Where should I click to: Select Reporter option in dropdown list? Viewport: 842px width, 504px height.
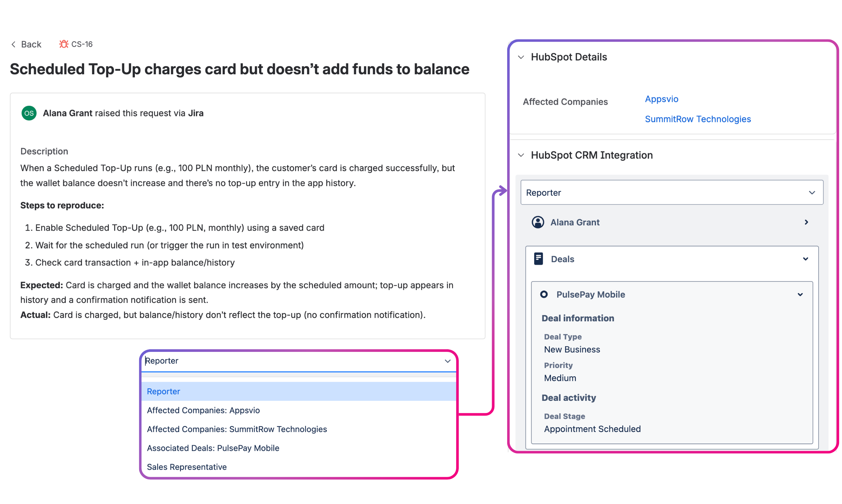pyautogui.click(x=163, y=391)
